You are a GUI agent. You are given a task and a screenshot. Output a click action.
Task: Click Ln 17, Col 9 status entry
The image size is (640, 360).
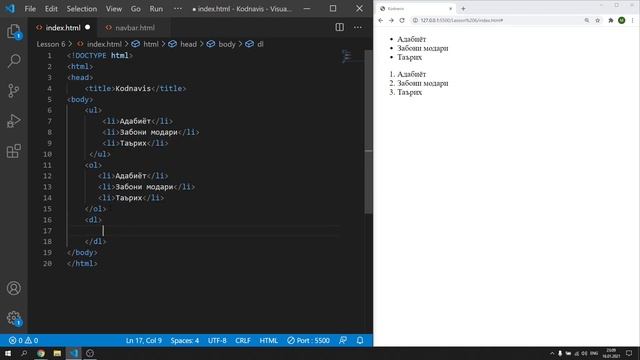[x=144, y=340]
